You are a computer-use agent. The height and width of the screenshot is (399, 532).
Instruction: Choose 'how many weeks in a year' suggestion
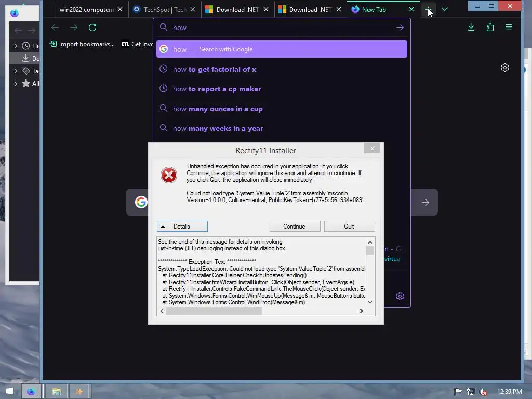[x=282, y=128]
